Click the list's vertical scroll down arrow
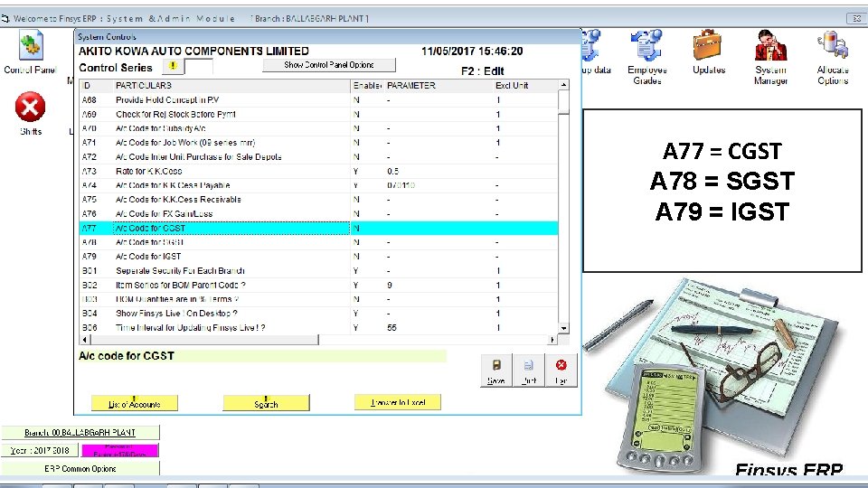The width and height of the screenshot is (868, 488). pyautogui.click(x=563, y=328)
